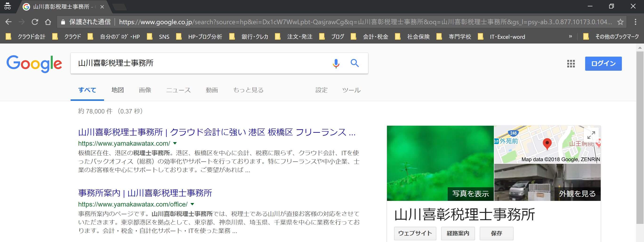Click the address bar URL
The height and width of the screenshot is (242, 644).
[x=365, y=22]
